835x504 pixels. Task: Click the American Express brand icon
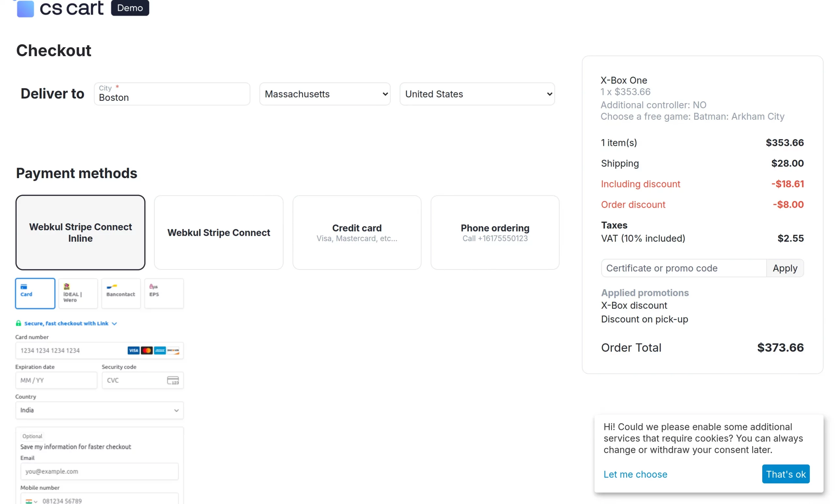click(x=159, y=350)
